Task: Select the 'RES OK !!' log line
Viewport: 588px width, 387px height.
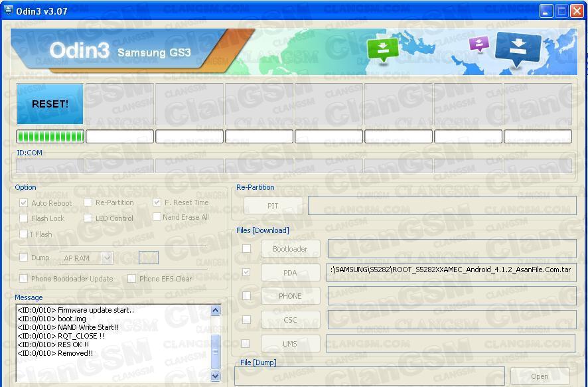Action: point(53,345)
